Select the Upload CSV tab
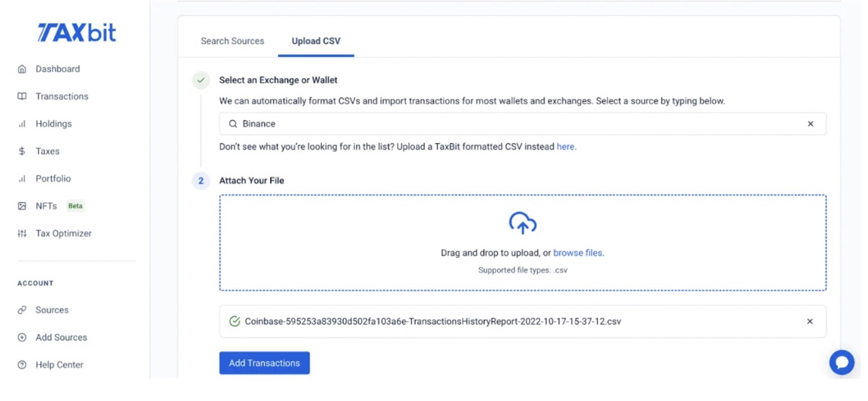 315,41
